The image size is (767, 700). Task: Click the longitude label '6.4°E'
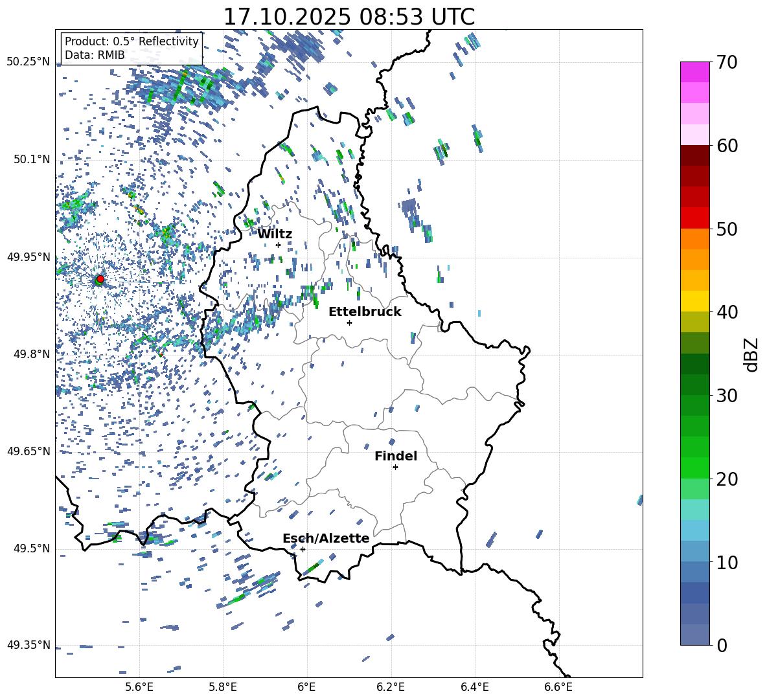pyautogui.click(x=474, y=687)
